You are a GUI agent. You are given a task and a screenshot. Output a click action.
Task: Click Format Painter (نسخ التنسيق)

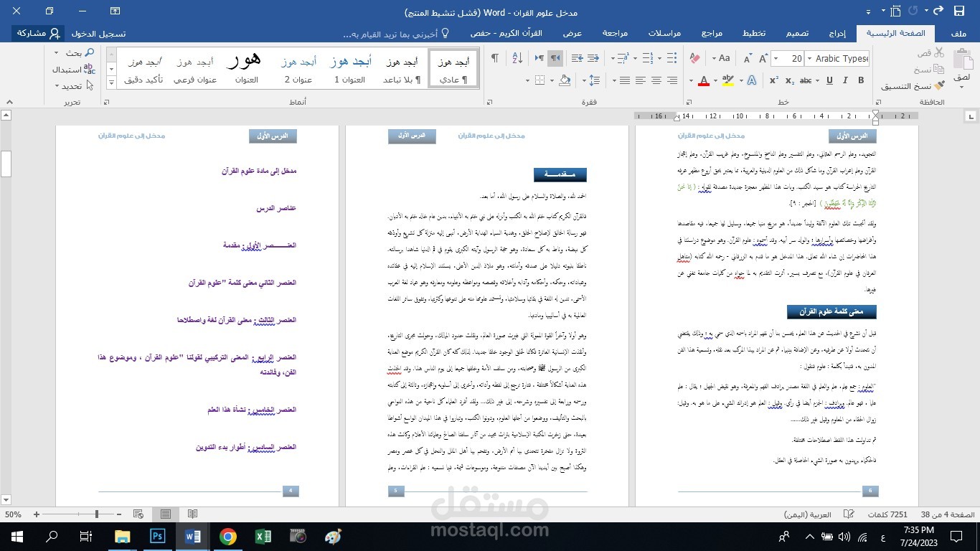pos(913,86)
